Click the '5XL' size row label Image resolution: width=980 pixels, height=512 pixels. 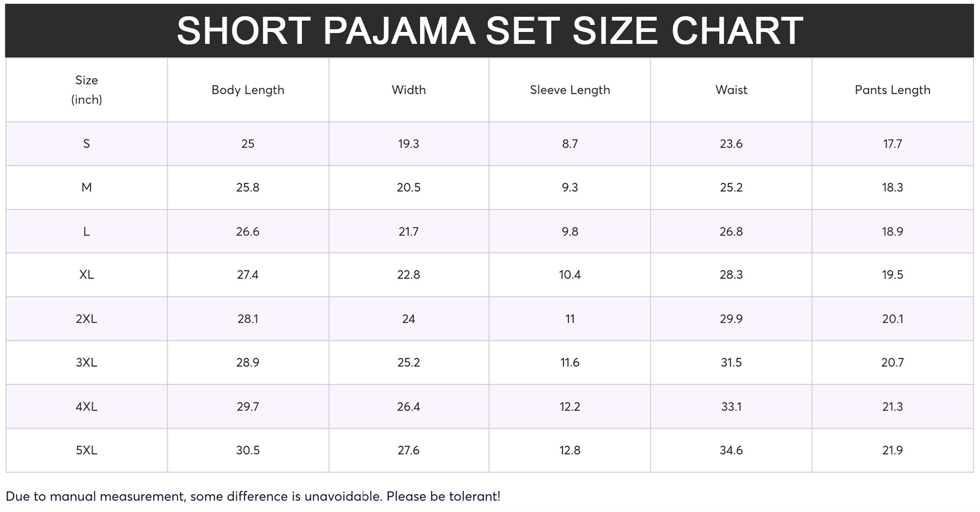(87, 450)
